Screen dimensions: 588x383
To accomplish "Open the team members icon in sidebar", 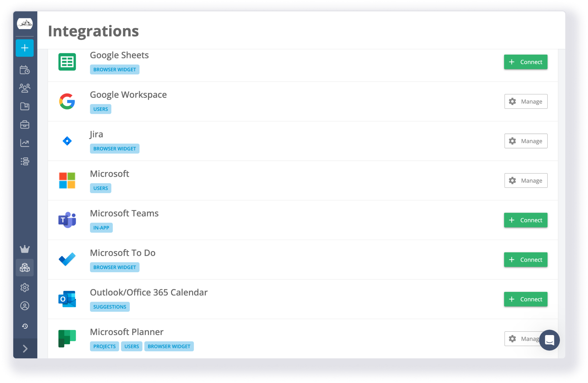I will click(x=25, y=88).
